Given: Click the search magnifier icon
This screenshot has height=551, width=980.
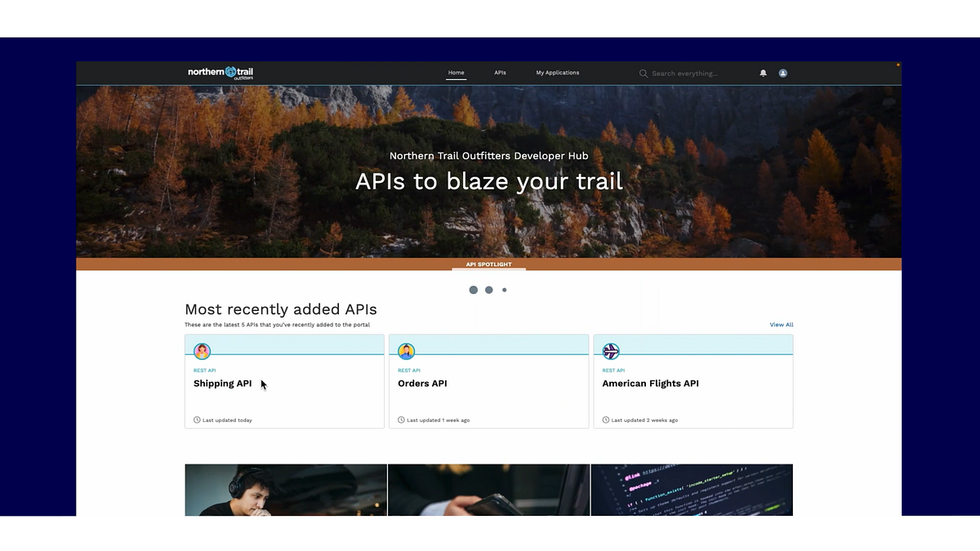Looking at the screenshot, I should (644, 73).
